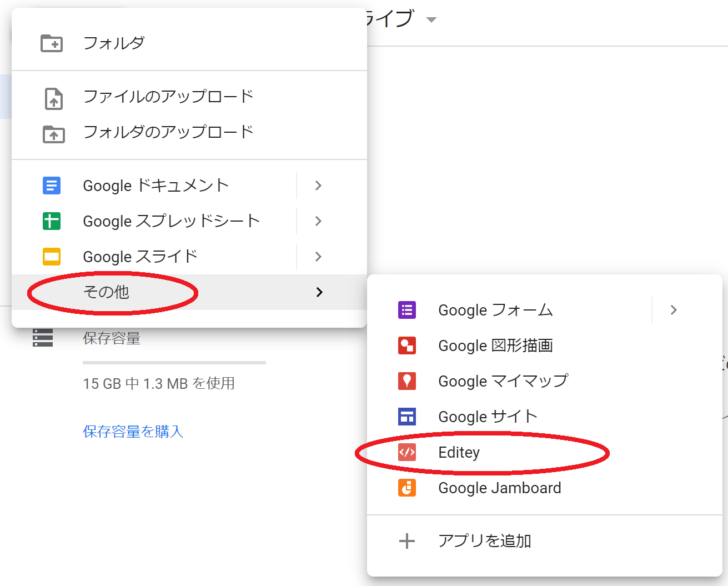Click the Editey code icon
Screen dimensions: 728x586
pyautogui.click(x=407, y=452)
